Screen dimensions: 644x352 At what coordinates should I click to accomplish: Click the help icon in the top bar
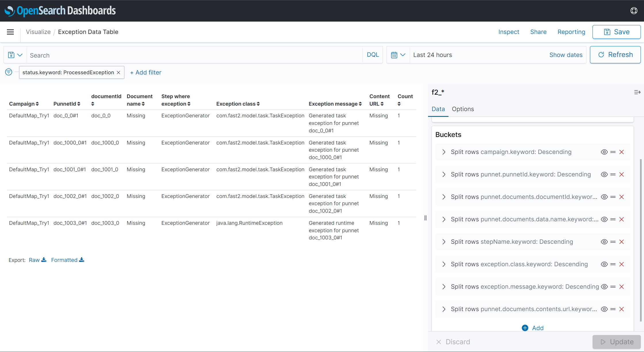(x=634, y=11)
